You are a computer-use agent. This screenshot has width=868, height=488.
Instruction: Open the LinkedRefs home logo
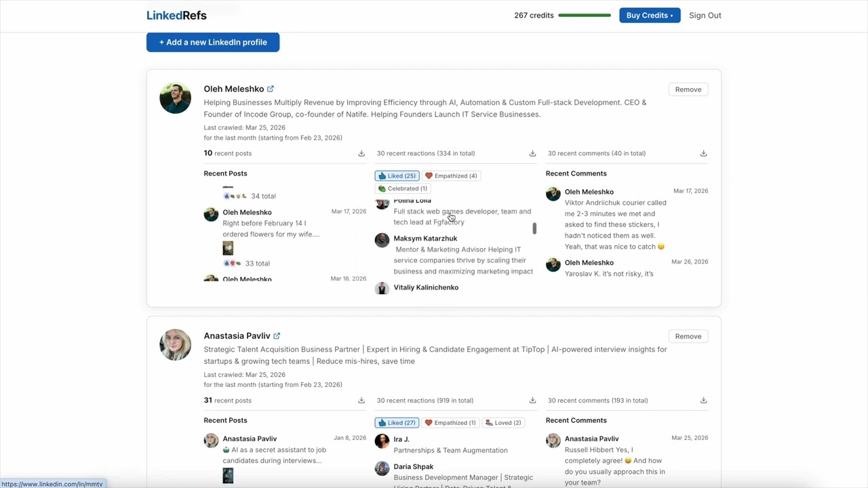click(x=176, y=15)
